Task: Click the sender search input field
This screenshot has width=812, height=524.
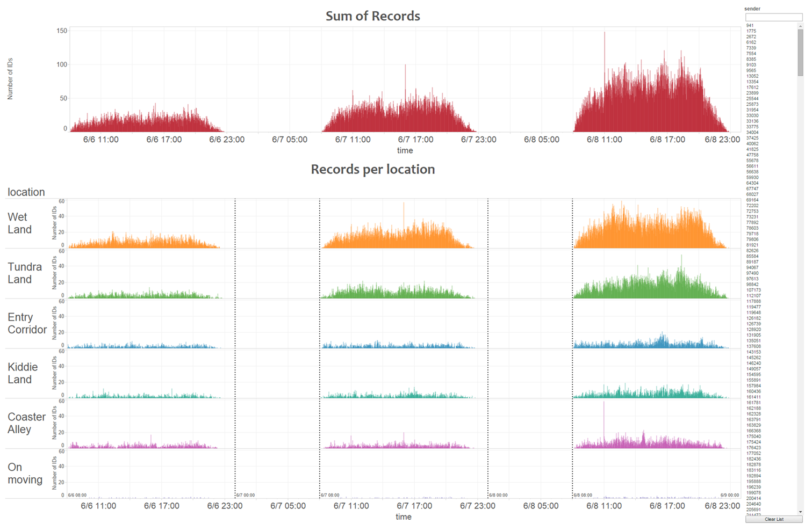Action: 773,17
